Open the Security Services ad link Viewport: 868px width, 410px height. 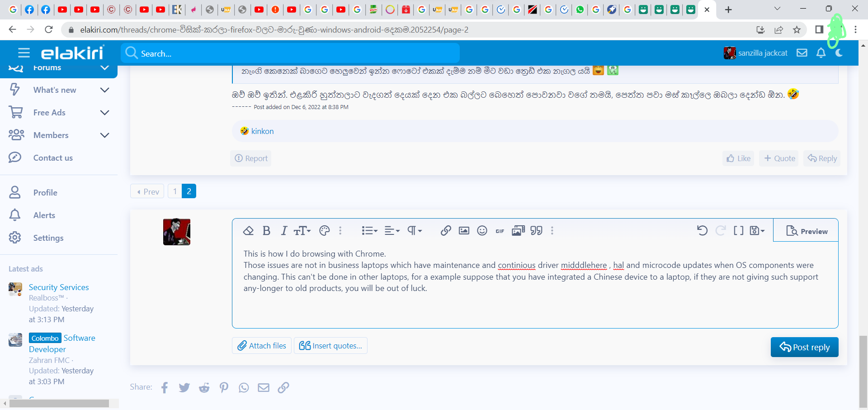(x=59, y=287)
